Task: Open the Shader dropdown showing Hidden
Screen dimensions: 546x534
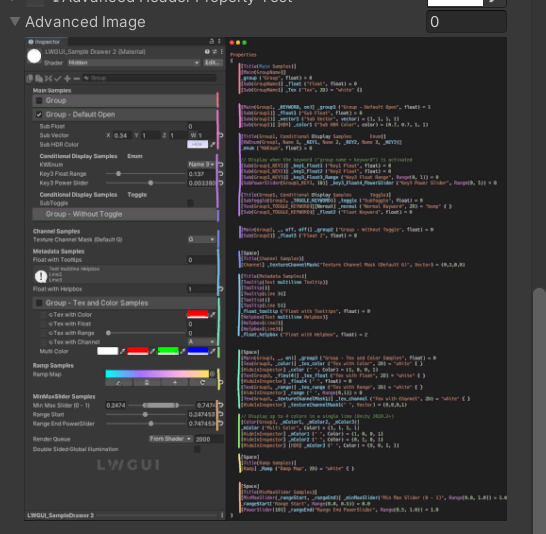Action: pos(134,63)
